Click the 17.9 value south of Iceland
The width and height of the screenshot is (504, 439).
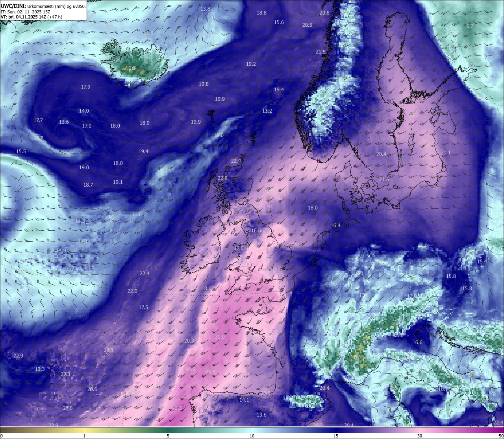(85, 87)
